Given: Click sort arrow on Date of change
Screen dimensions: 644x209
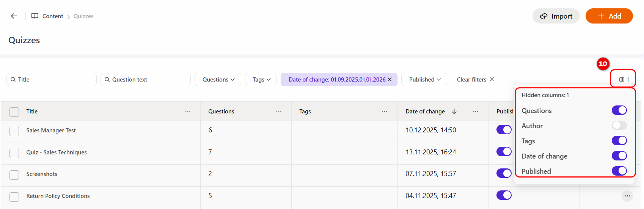Looking at the screenshot, I should pos(454,111).
